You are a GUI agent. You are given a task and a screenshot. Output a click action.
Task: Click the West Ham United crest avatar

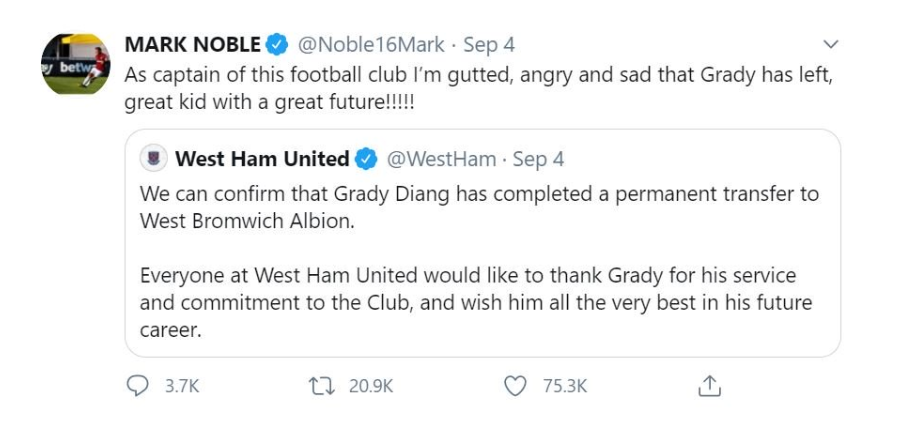(154, 158)
